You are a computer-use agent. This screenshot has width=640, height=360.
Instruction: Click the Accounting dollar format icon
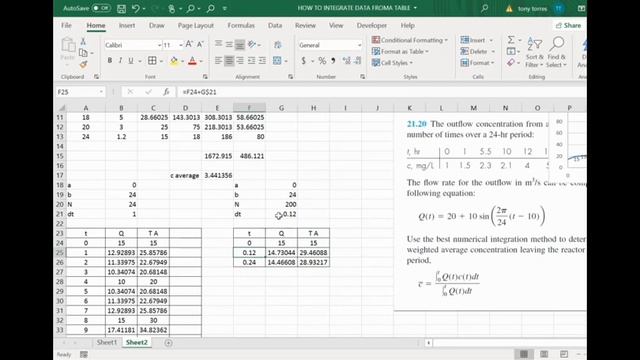[304, 61]
